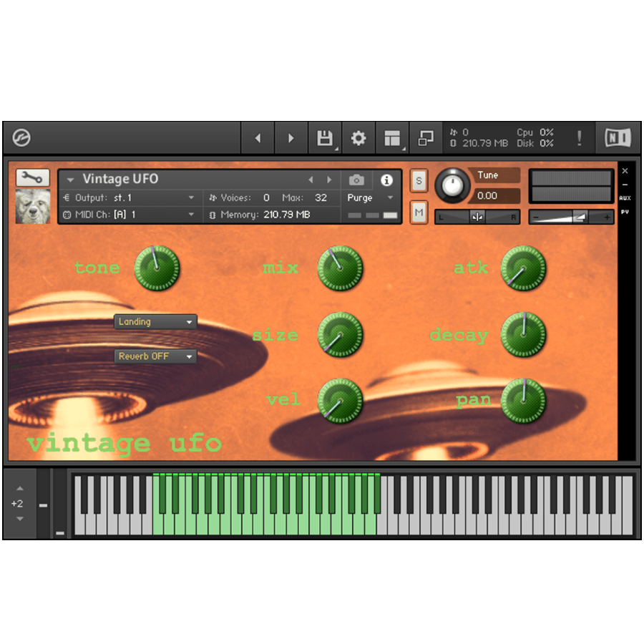Toggle the Solo S button

419,181
